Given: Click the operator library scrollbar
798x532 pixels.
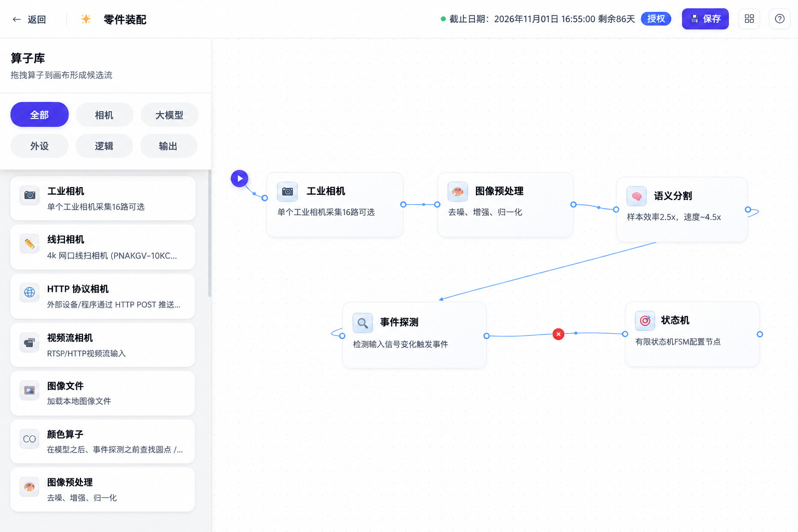Looking at the screenshot, I should [209, 234].
